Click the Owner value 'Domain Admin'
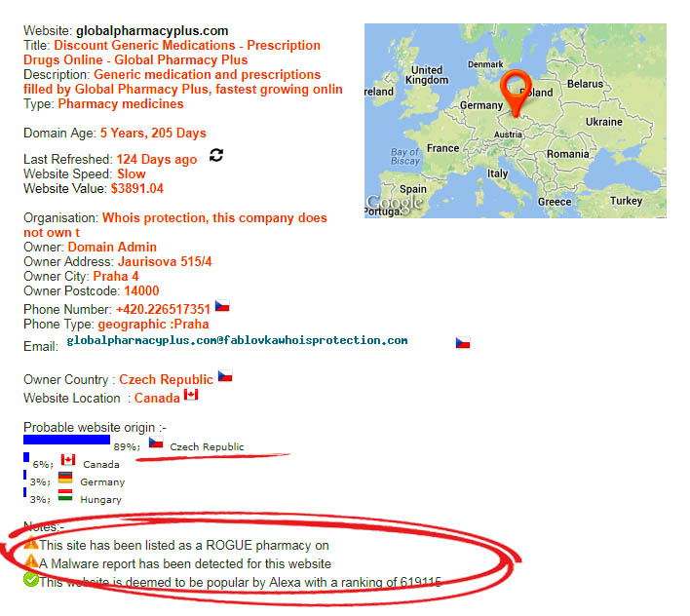This screenshot has height=616, width=690. click(112, 247)
